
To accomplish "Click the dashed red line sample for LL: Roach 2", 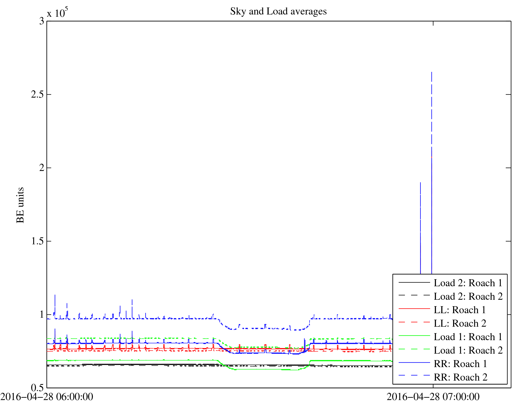I will 414,322.
